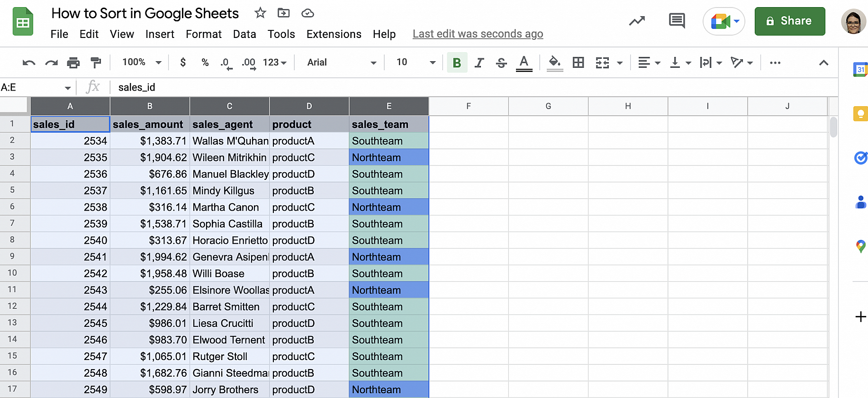Open the Borders tool
The width and height of the screenshot is (868, 398).
point(578,63)
